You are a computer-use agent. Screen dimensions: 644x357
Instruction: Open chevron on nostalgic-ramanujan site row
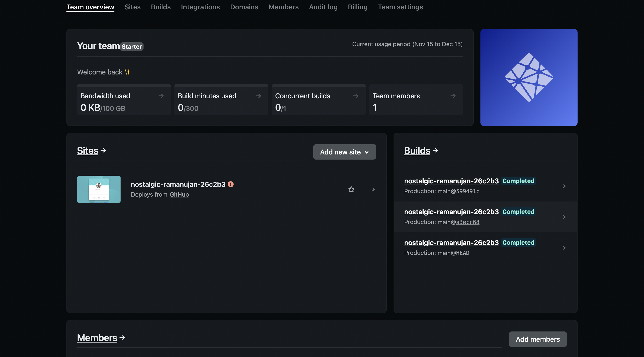pos(373,189)
